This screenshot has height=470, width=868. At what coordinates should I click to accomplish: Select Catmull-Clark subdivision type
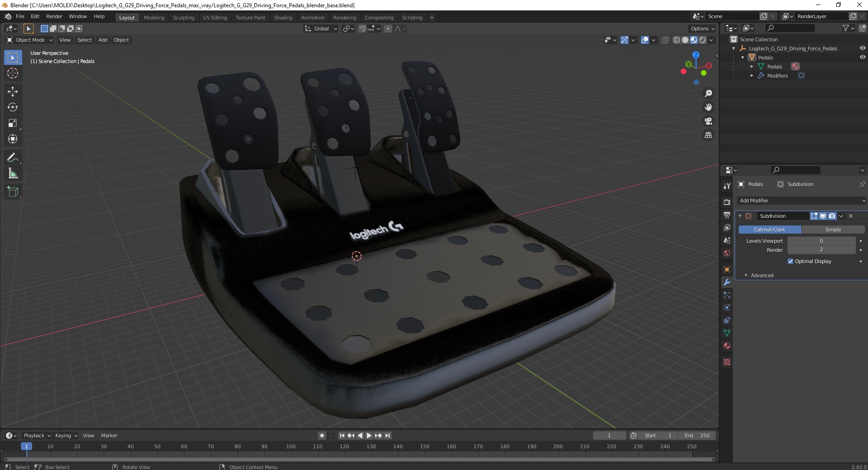[x=770, y=230]
